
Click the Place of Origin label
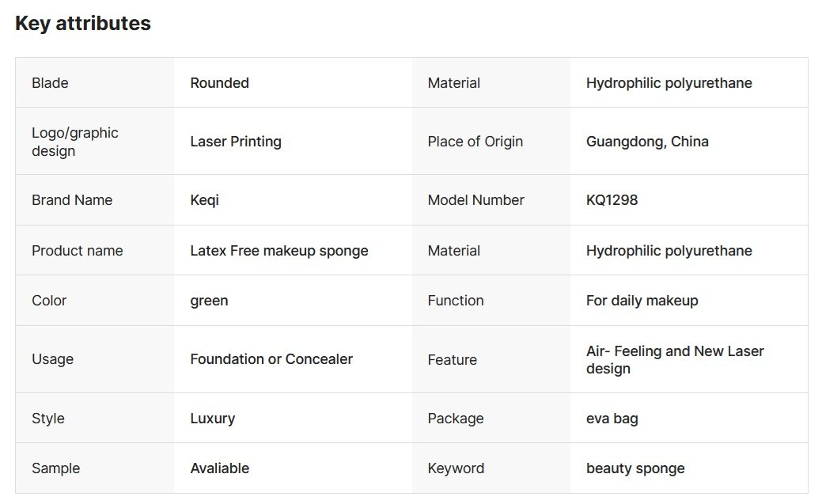pos(475,142)
